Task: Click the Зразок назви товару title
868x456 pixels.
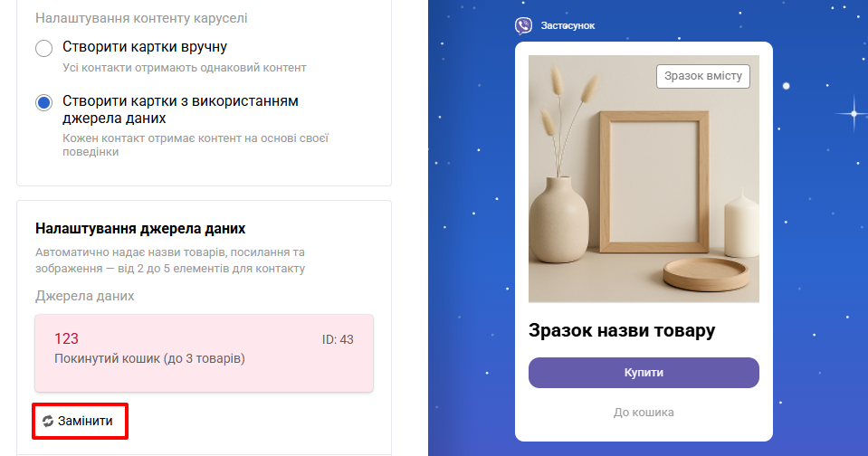Action: click(622, 330)
